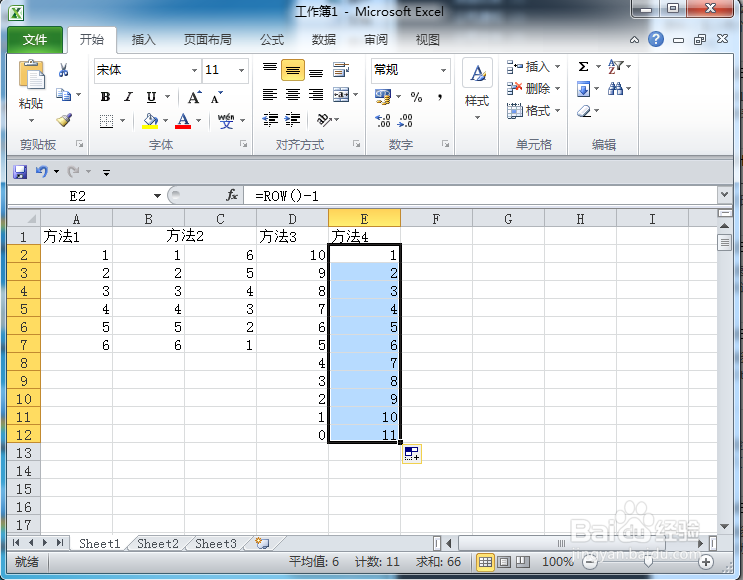Image resolution: width=743 pixels, height=580 pixels.
Task: Switch to the 插入 ribbon tab
Action: tap(144, 40)
